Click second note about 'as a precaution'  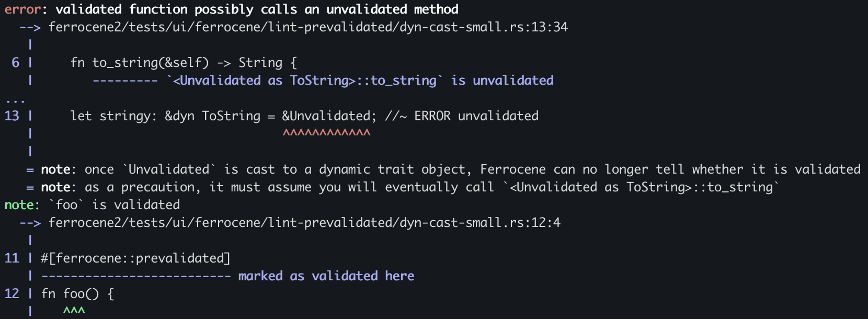(x=410, y=187)
